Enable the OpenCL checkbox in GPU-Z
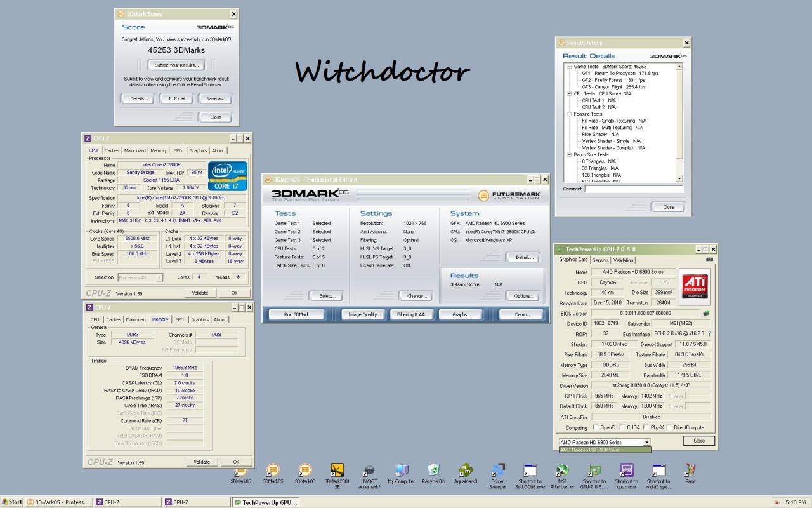Image resolution: width=812 pixels, height=508 pixels. tap(596, 427)
